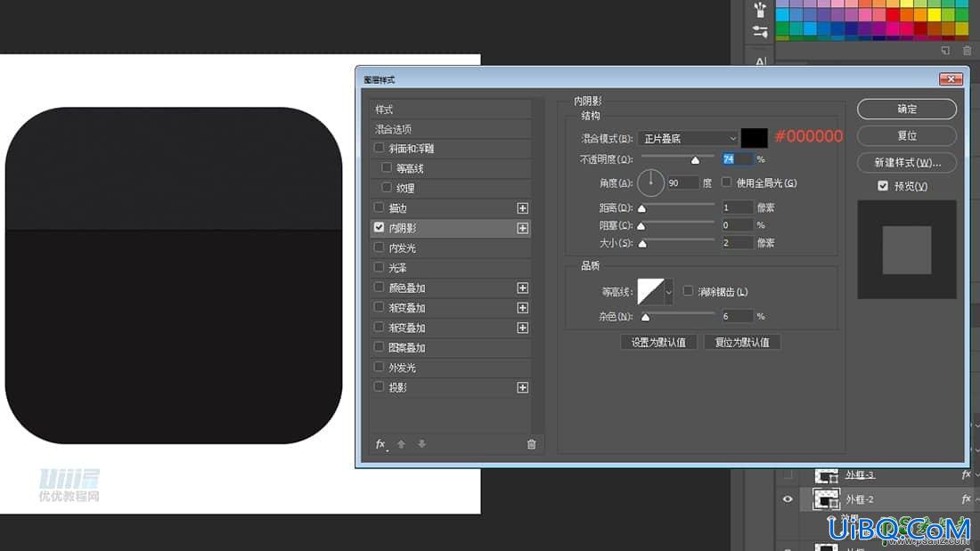Click the 大小 slider handle
980x551 pixels.
(641, 244)
